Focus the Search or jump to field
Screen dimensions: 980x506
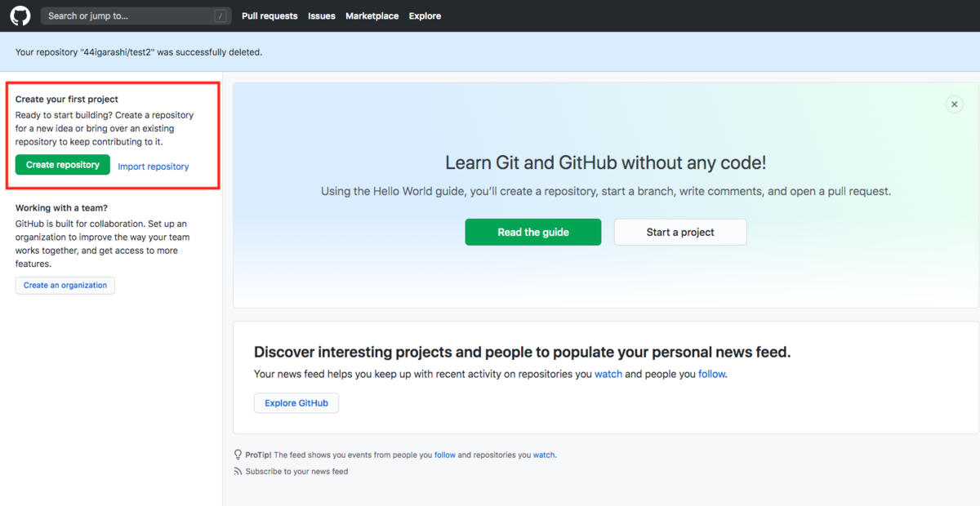[136, 16]
